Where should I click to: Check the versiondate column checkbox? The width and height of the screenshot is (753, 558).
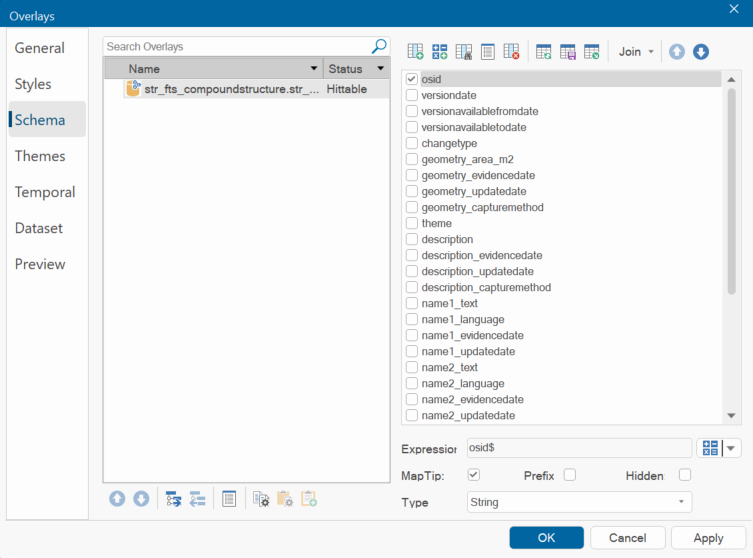point(412,95)
